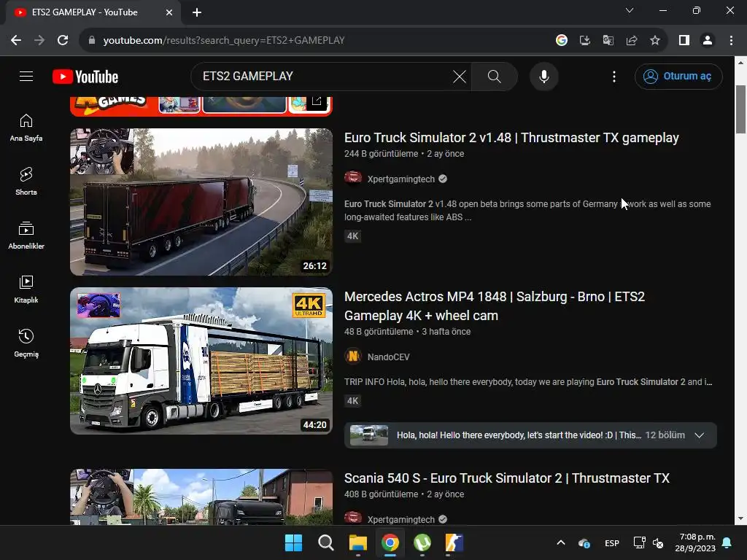This screenshot has width=747, height=560.
Task: Open thumbnail of 44:20 Mercedes video
Action: [x=201, y=361]
